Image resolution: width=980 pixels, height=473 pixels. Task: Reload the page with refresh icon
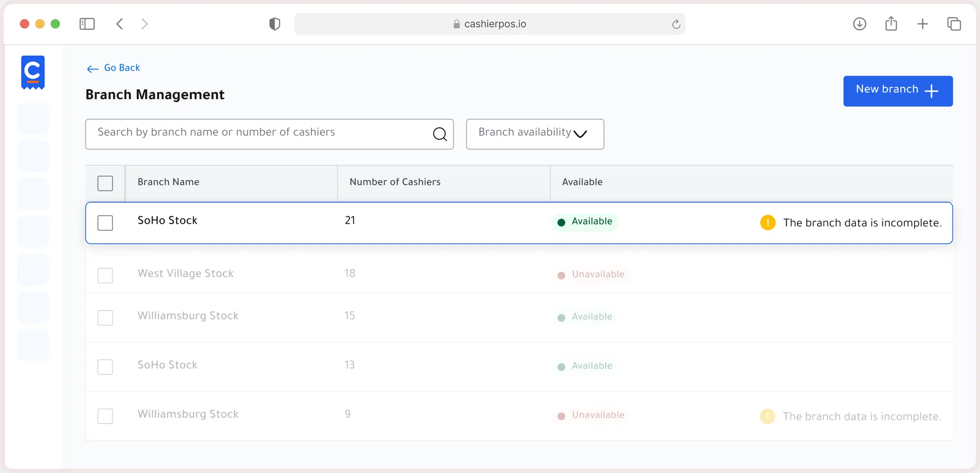[676, 24]
